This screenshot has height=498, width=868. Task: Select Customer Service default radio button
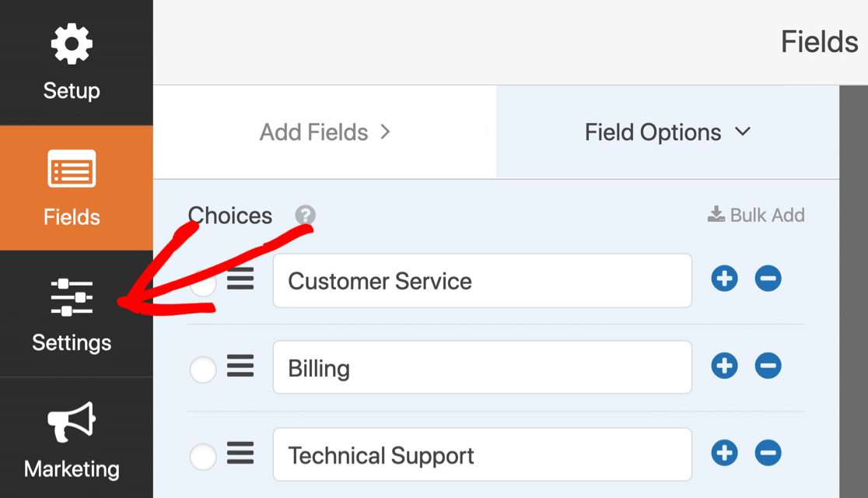coord(202,283)
